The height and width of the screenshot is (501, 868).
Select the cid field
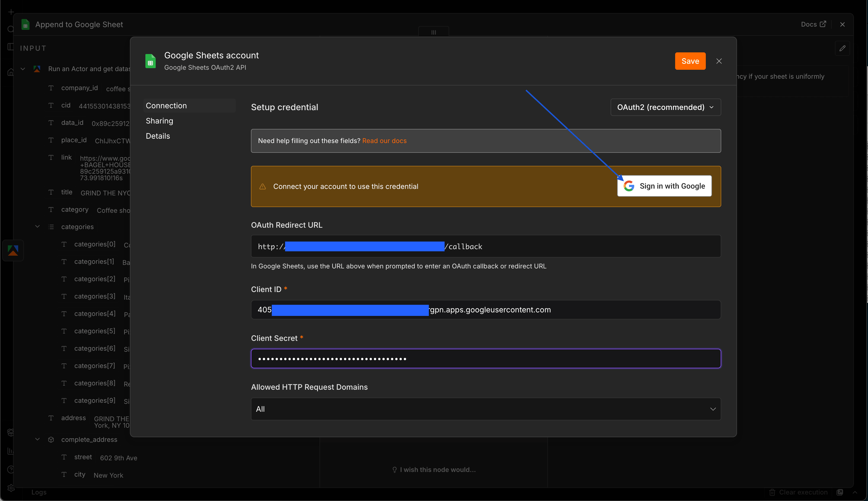pyautogui.click(x=66, y=105)
